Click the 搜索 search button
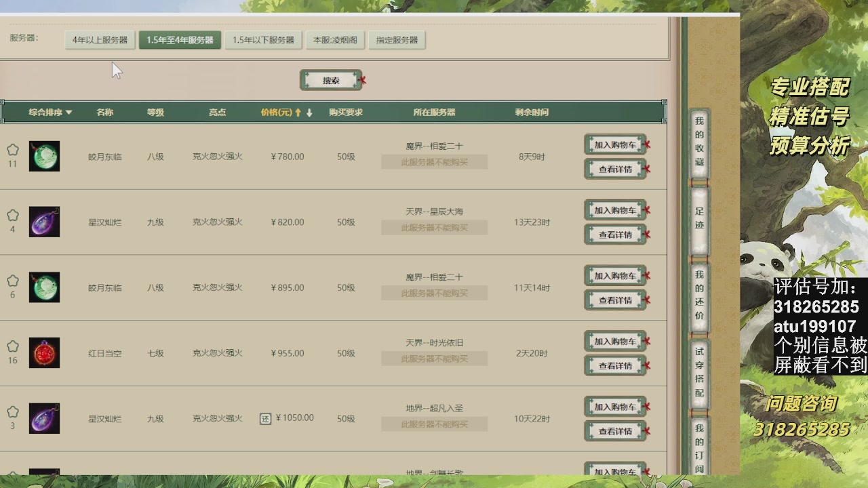The image size is (868, 488). click(x=331, y=81)
